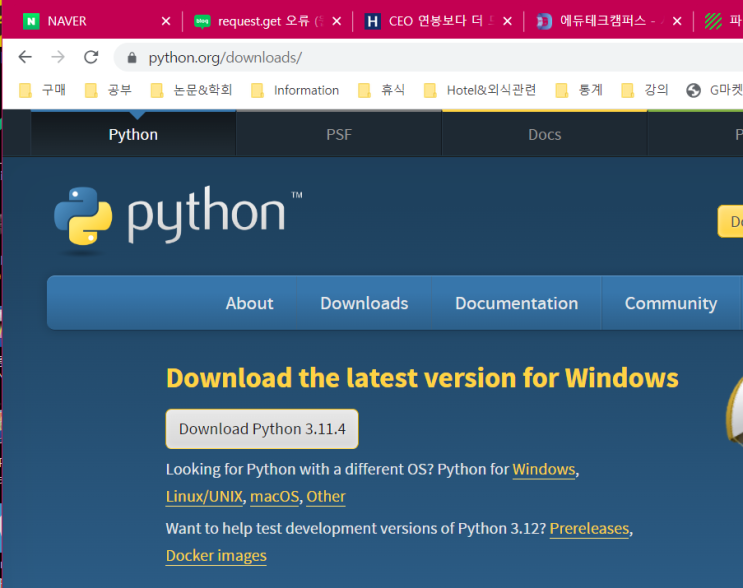Click the address bar URL
743x588 pixels.
tap(225, 58)
